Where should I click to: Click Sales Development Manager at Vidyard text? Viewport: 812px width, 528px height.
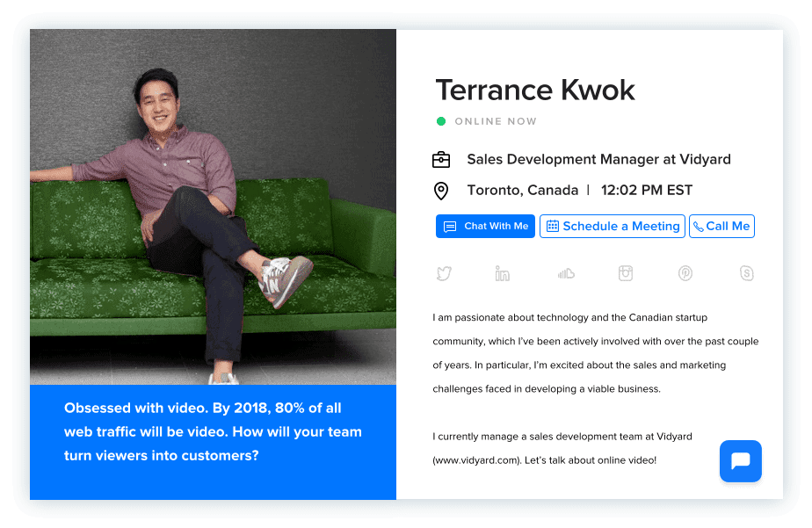(598, 159)
